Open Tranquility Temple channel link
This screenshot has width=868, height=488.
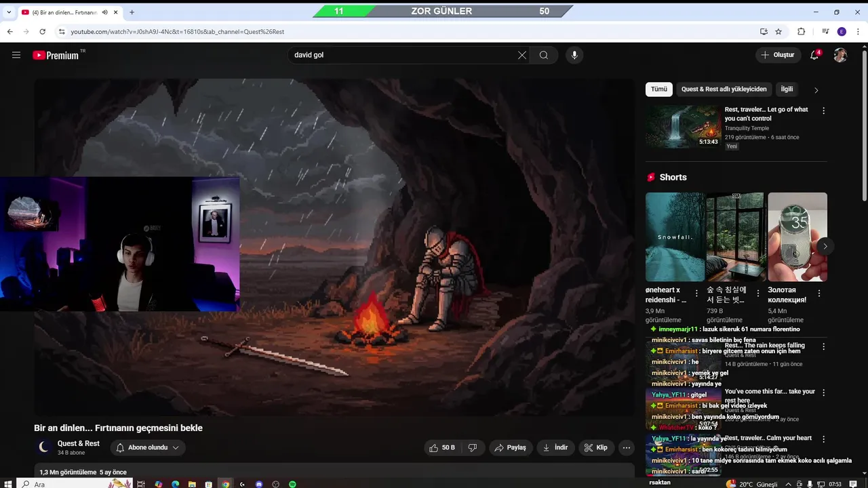tap(747, 128)
